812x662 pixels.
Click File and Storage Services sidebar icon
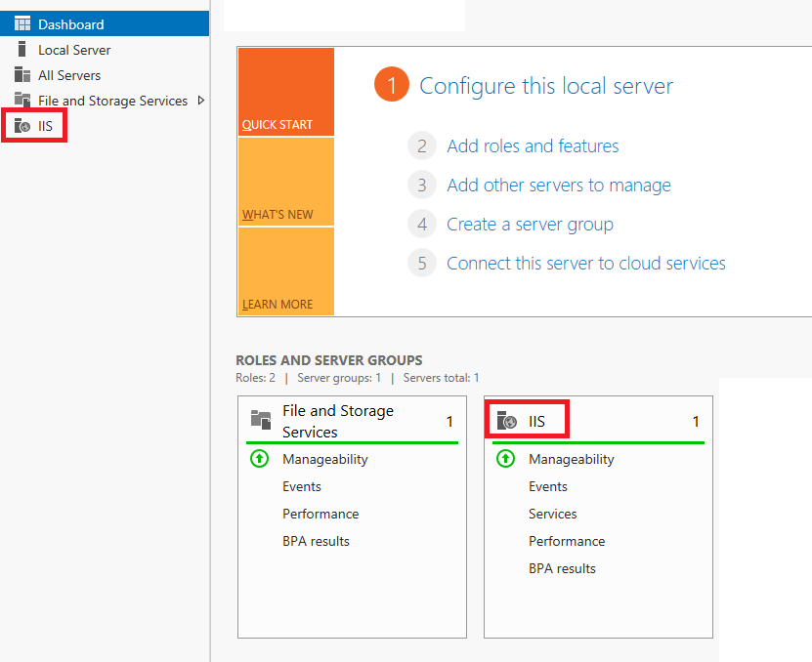click(x=21, y=101)
